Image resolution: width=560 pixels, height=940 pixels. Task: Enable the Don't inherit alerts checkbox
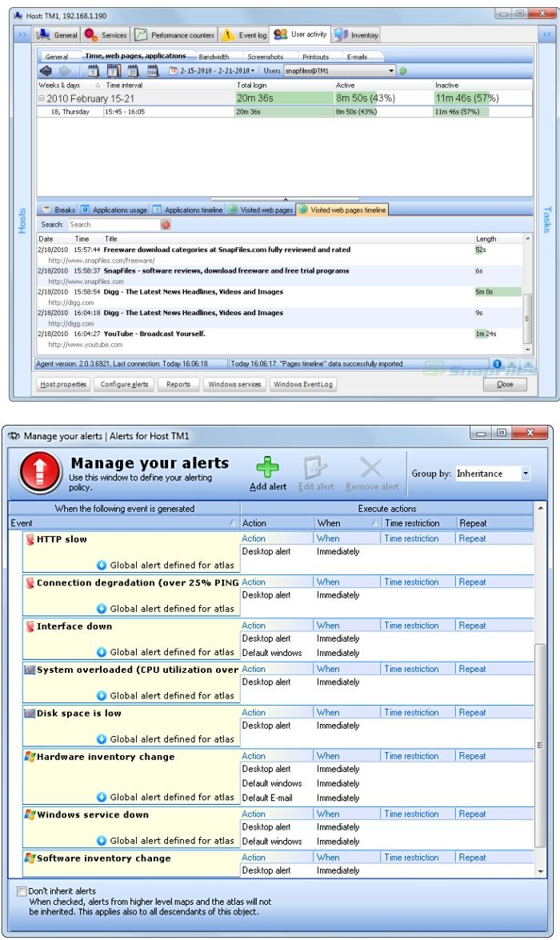click(20, 890)
